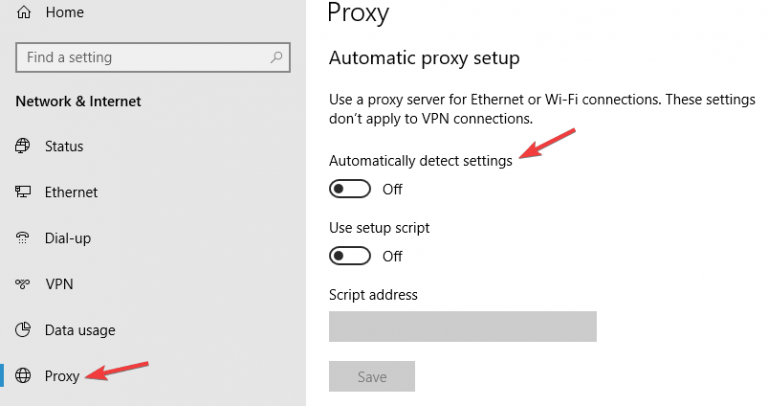Click the Data usage chart icon
This screenshot has height=406, width=768.
coord(24,330)
